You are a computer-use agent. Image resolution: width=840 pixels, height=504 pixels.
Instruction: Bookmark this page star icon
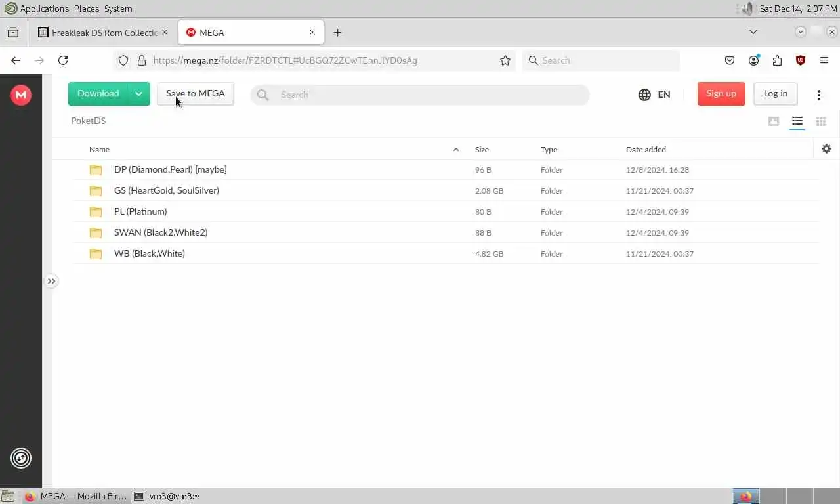tap(505, 60)
